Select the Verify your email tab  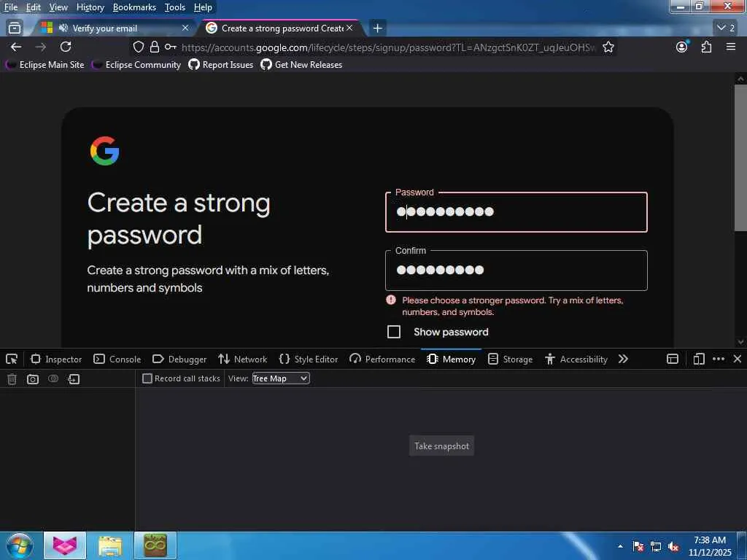pyautogui.click(x=115, y=28)
